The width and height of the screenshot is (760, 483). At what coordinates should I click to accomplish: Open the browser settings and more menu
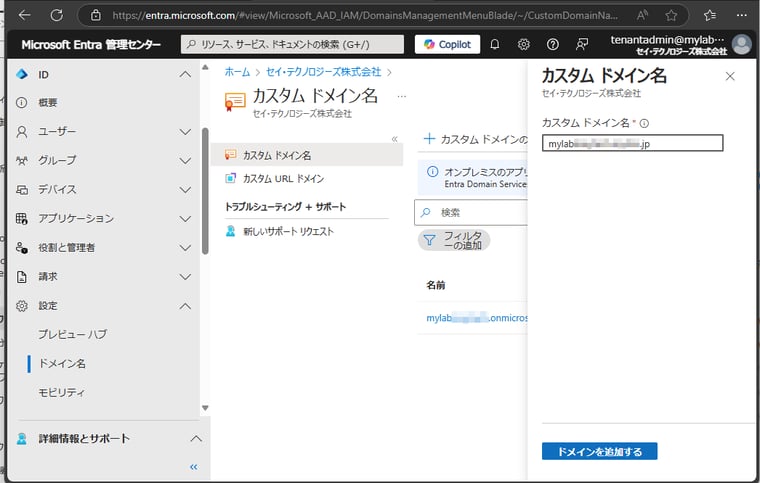742,16
